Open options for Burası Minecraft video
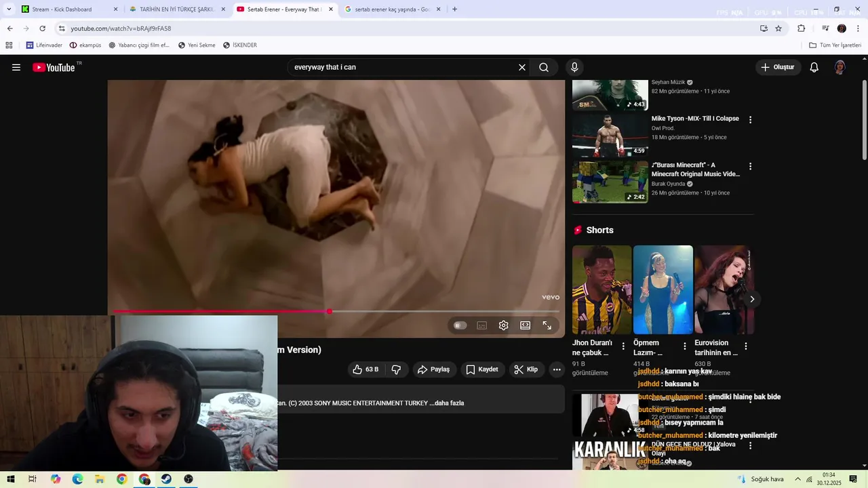This screenshot has width=868, height=488. coord(750,166)
